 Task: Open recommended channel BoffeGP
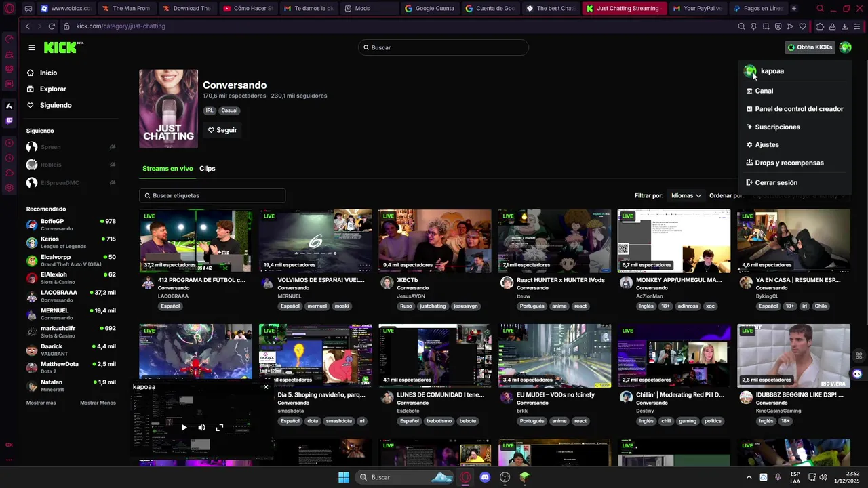71,224
